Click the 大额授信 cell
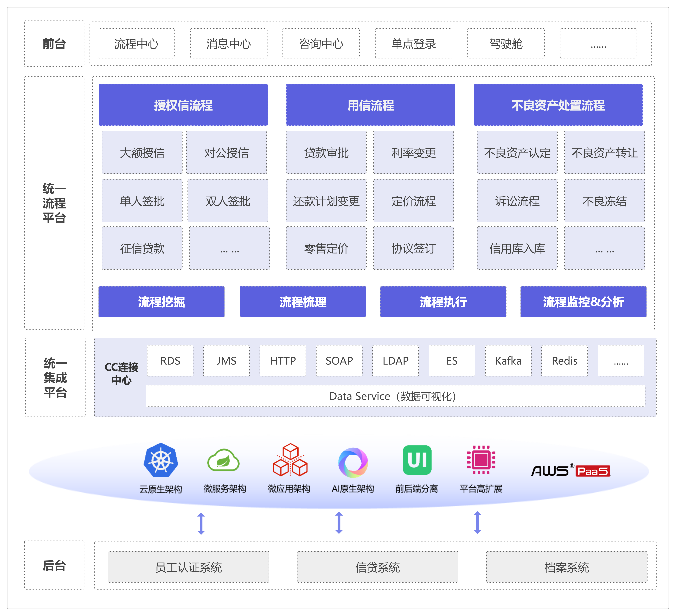 [x=142, y=153]
